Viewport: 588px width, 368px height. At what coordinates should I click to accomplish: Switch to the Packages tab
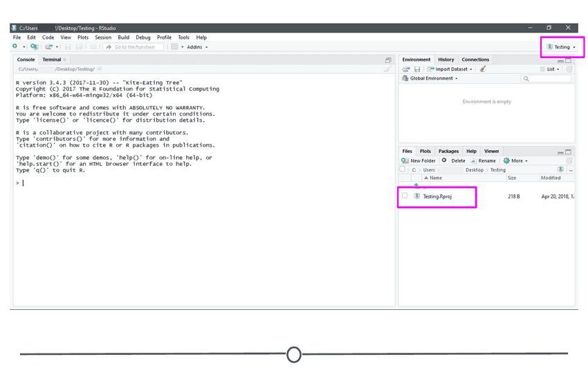pos(448,151)
